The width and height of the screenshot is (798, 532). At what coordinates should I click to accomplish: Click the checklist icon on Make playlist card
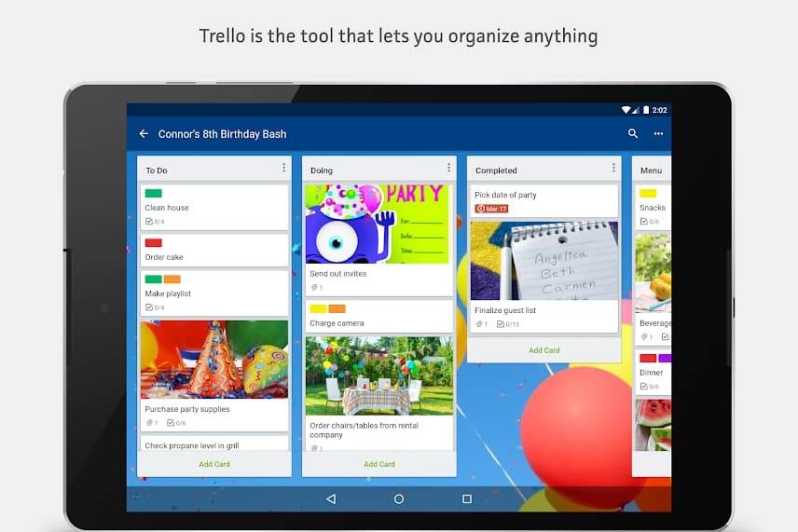tap(148, 307)
